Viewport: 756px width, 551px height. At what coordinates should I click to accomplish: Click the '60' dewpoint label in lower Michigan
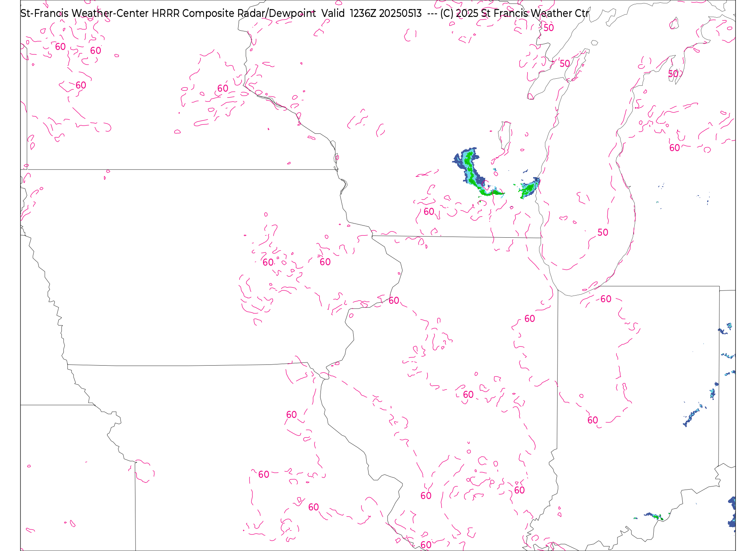pyautogui.click(x=674, y=148)
